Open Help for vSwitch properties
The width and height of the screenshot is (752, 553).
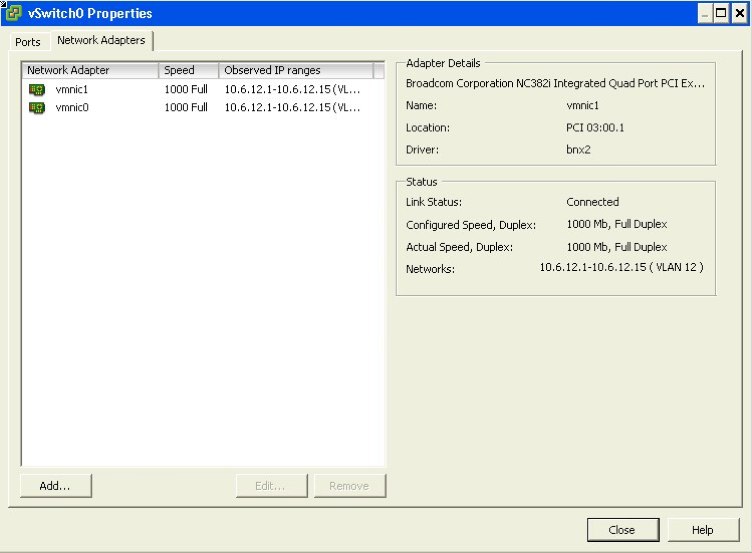[x=703, y=530]
